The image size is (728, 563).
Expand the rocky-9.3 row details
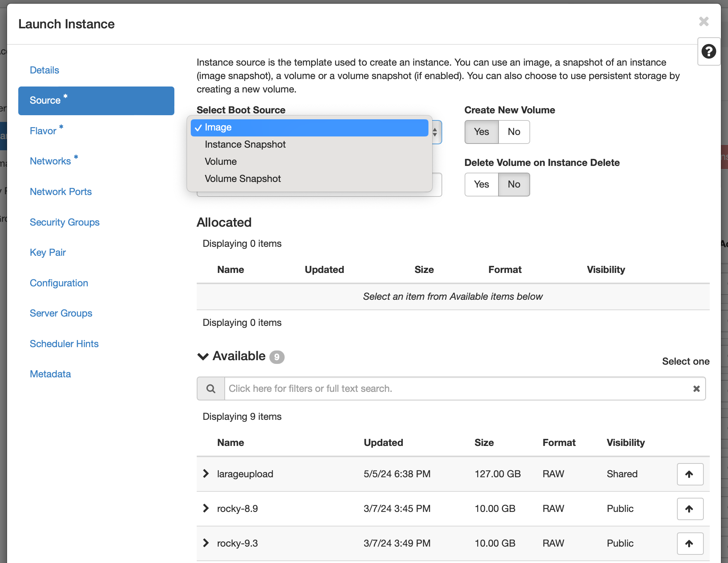point(206,543)
